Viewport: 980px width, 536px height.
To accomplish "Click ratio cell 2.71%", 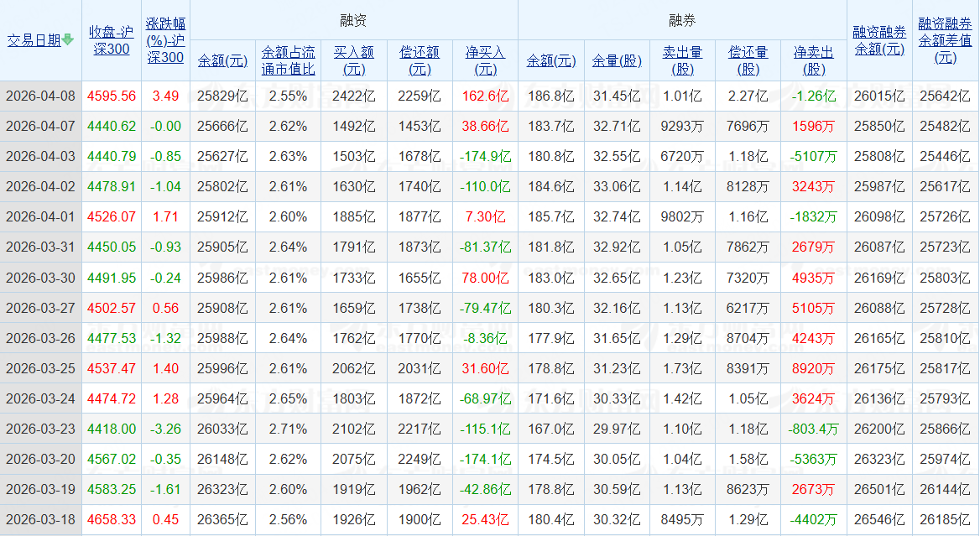I will tap(288, 429).
